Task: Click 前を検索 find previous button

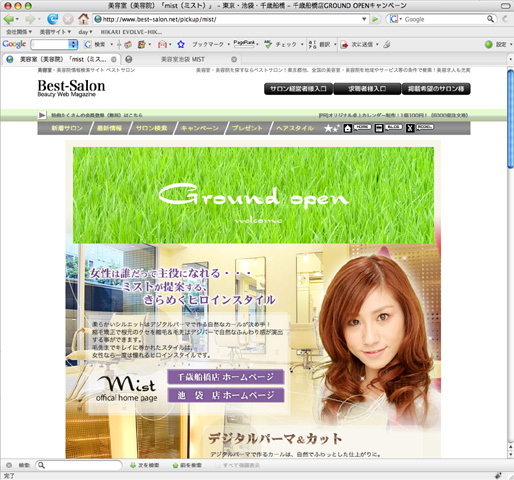Action: [x=187, y=465]
